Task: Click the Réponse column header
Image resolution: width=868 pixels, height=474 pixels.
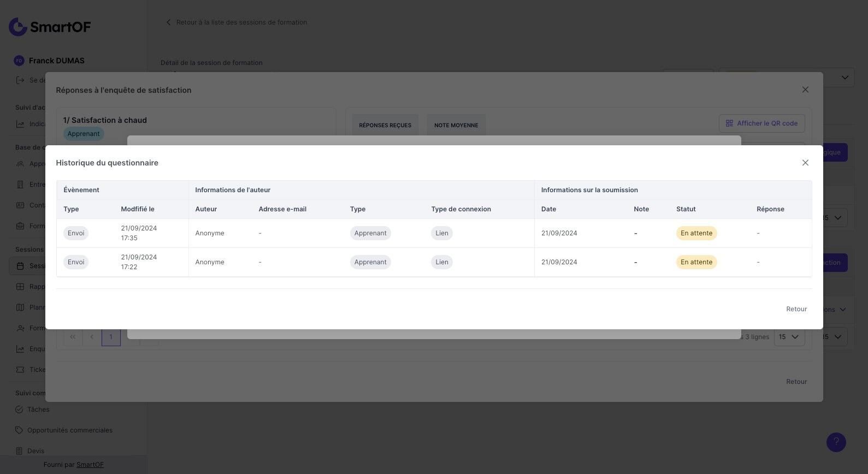Action: tap(770, 209)
